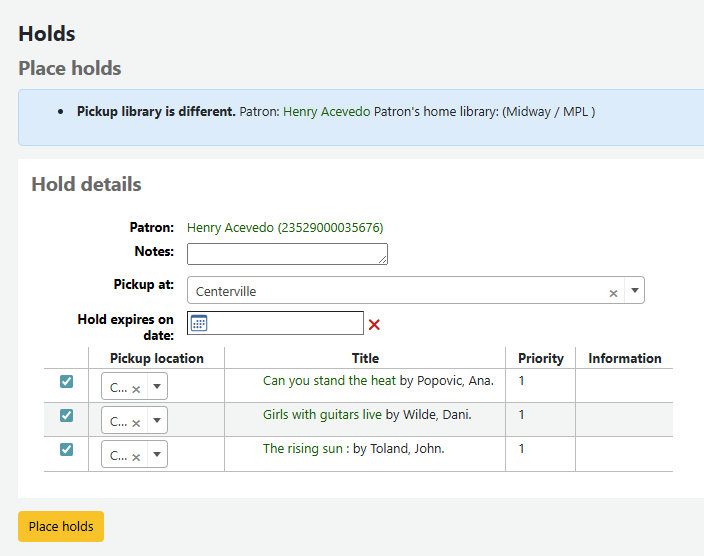Viewport: 704px width, 556px height.
Task: Expand the Pickup at library dropdown
Action: point(633,291)
